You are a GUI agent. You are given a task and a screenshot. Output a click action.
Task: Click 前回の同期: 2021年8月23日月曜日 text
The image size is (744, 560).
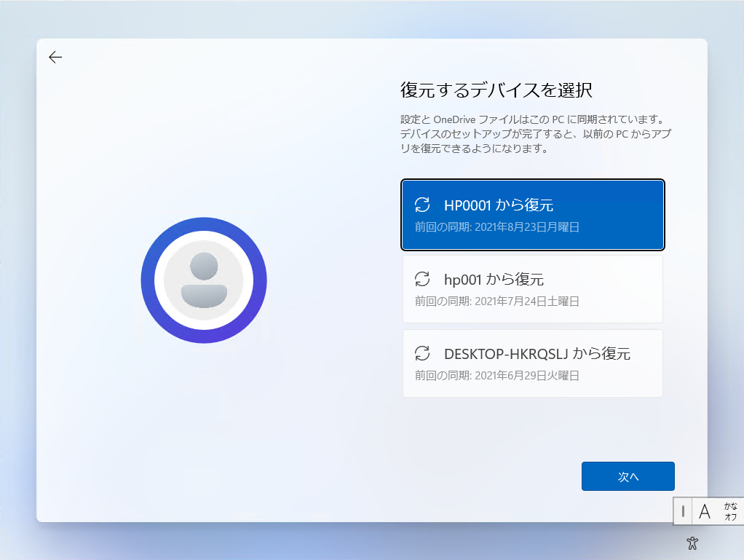[496, 227]
